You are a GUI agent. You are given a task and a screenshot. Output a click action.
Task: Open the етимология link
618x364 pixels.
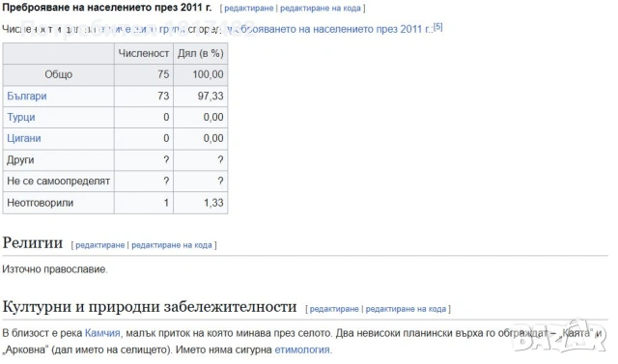point(302,350)
